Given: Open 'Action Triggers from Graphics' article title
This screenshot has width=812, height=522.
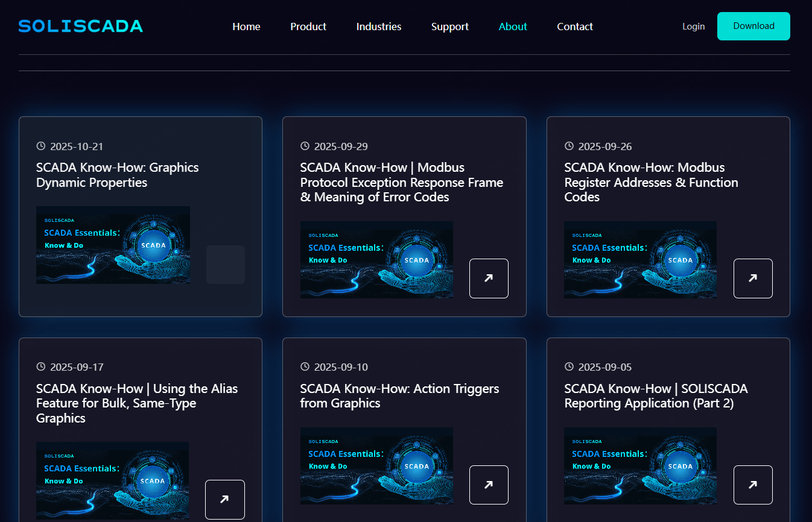Looking at the screenshot, I should point(399,396).
